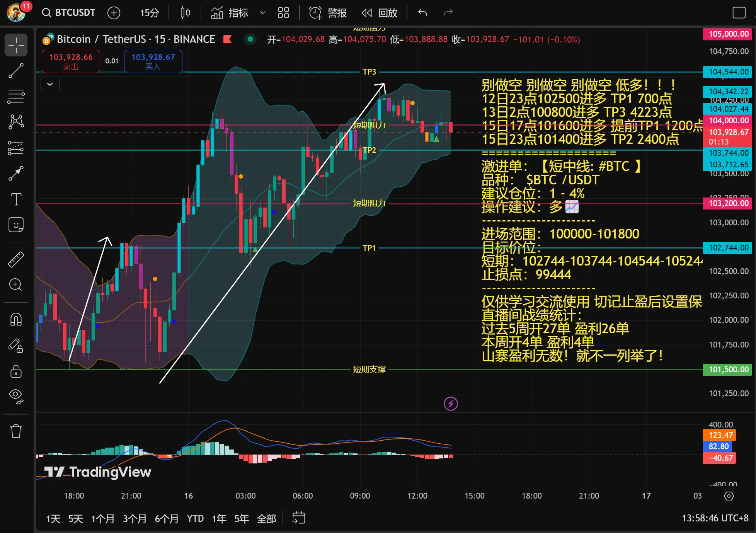Click the 103,200.00 resistance price label
Screen dimensions: 756x533
(728, 203)
